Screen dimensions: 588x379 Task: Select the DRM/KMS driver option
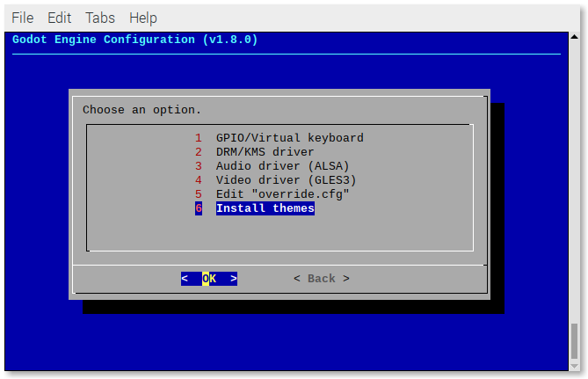254,152
